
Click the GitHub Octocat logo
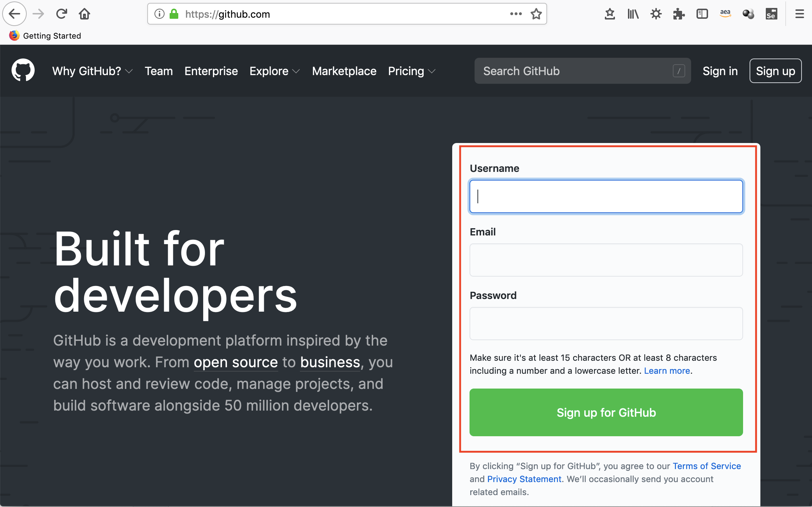23,70
